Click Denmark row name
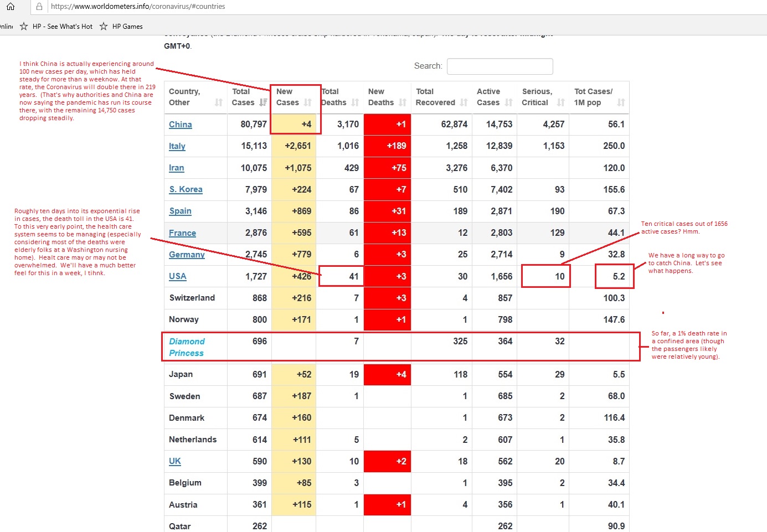 187,418
